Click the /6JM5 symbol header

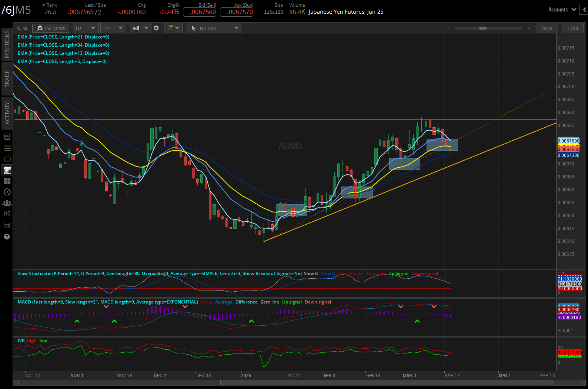click(x=16, y=10)
